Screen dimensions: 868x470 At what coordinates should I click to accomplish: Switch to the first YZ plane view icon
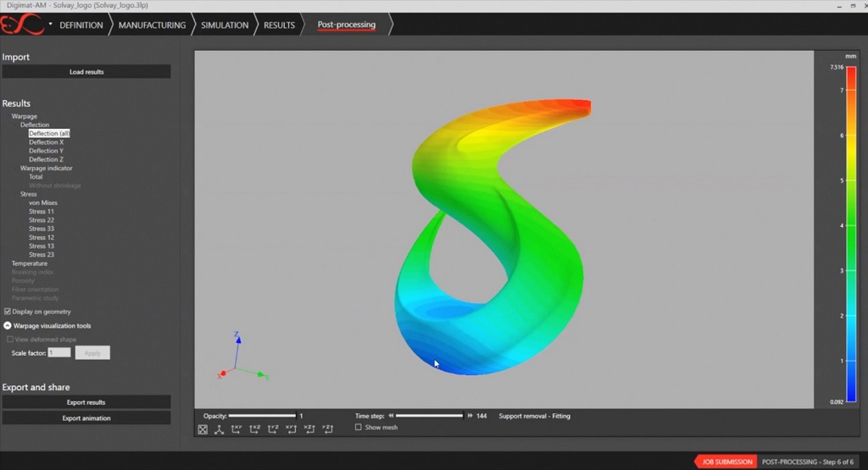click(x=273, y=429)
